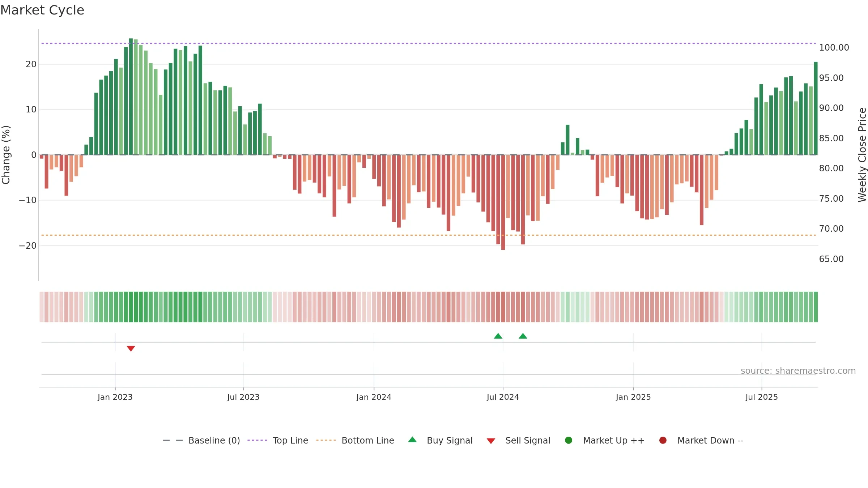Click the 20 value on the change axis
This screenshot has width=868, height=488.
click(x=31, y=64)
